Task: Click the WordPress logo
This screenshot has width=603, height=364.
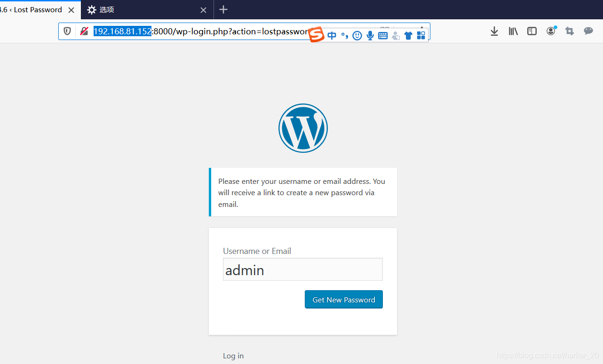Action: (303, 128)
